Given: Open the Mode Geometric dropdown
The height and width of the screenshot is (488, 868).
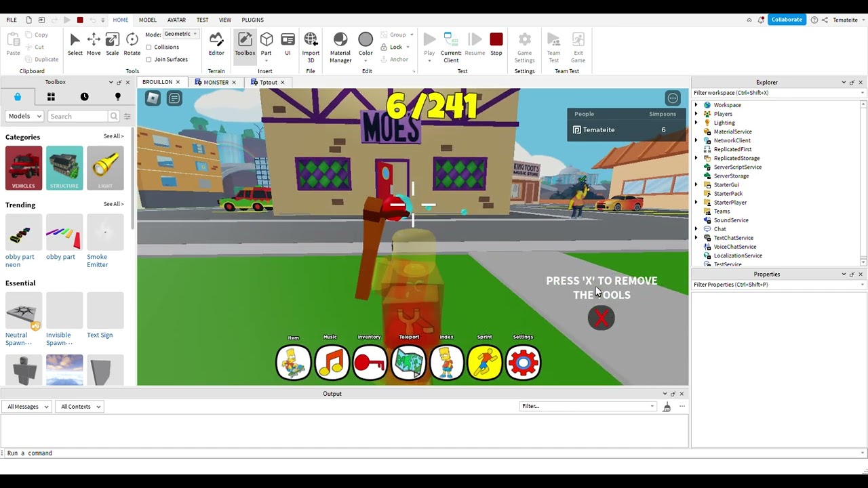Looking at the screenshot, I should (x=180, y=34).
